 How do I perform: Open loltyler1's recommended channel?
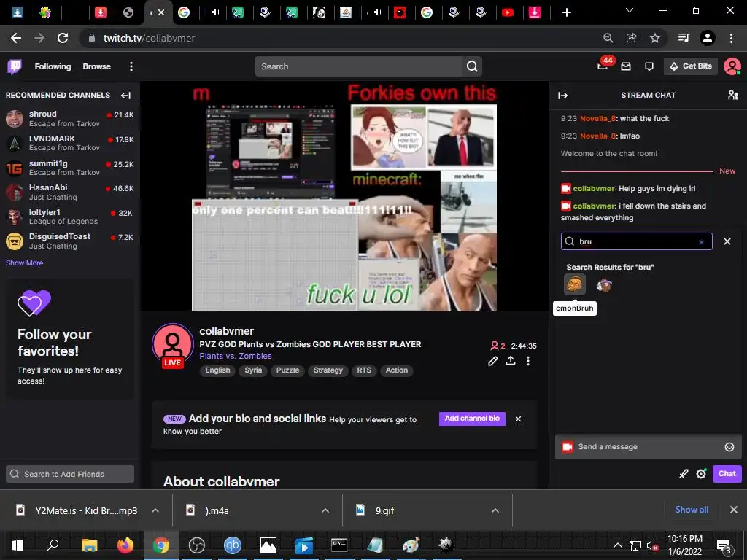pyautogui.click(x=70, y=217)
